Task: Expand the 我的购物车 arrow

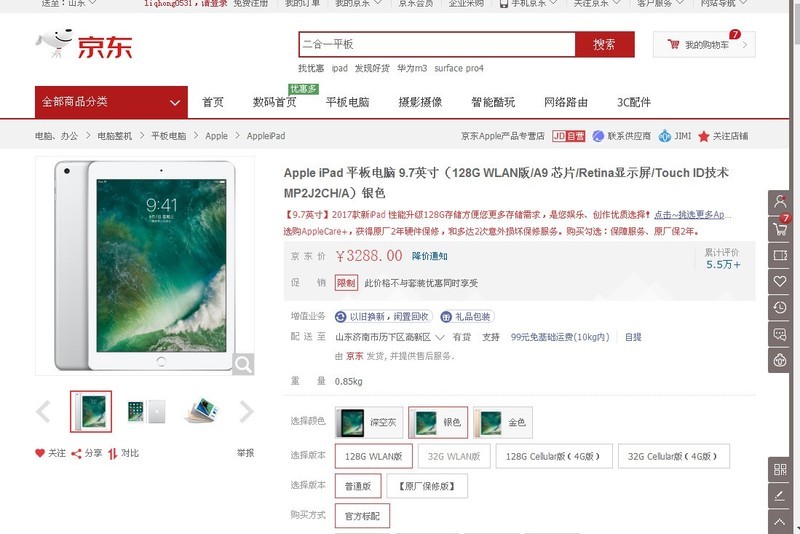Action: pos(745,45)
